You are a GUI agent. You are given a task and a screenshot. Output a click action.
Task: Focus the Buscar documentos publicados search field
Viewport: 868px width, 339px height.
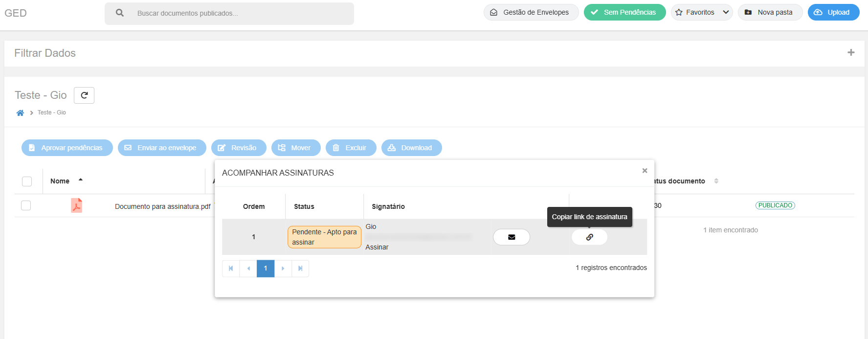point(229,13)
